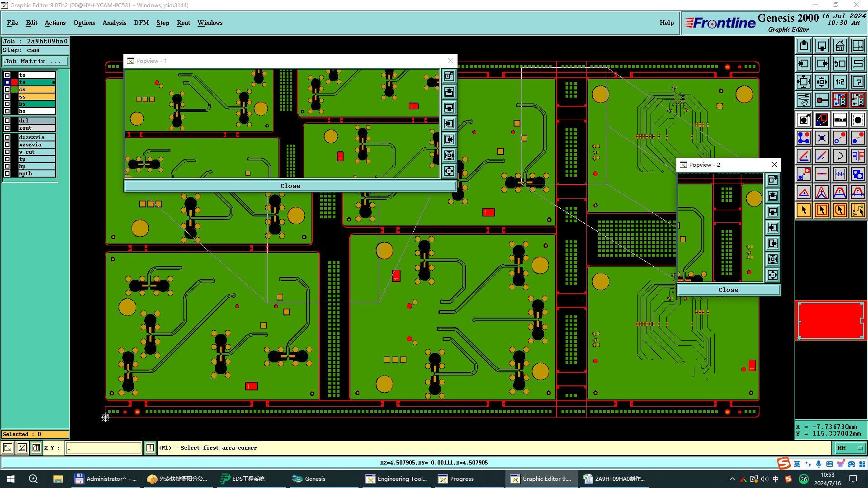Click the 1:2 zoom scale icon

(x=840, y=82)
